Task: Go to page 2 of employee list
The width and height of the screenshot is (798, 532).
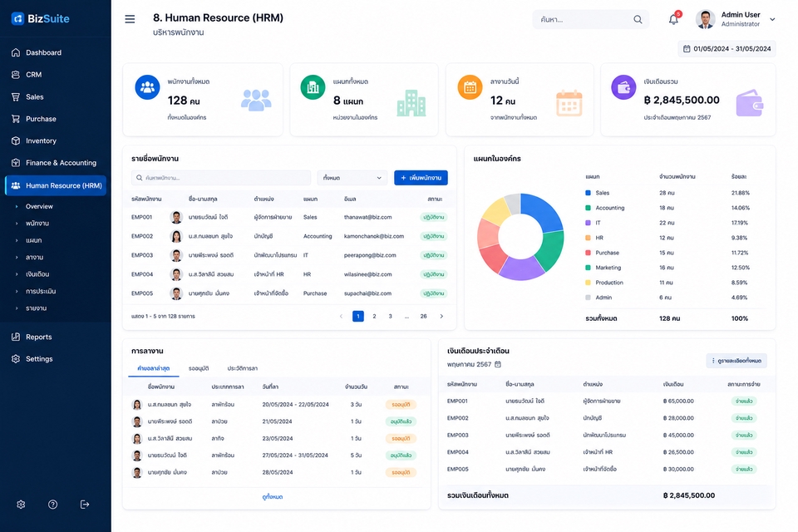Action: (x=374, y=316)
